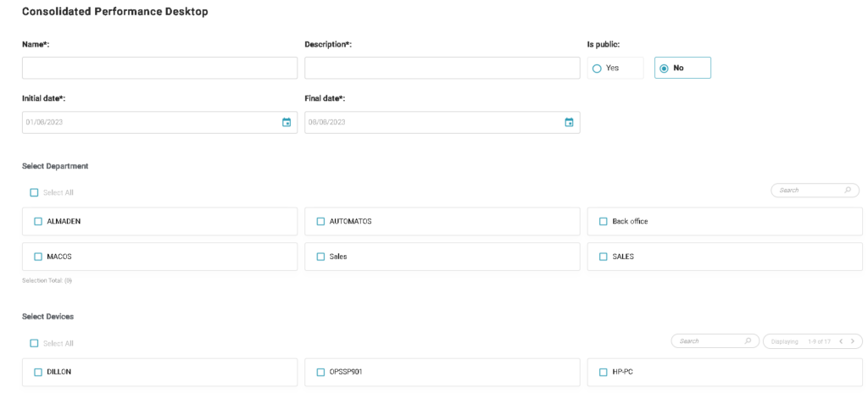
Task: Check the DILLON device checkbox
Action: [x=37, y=372]
